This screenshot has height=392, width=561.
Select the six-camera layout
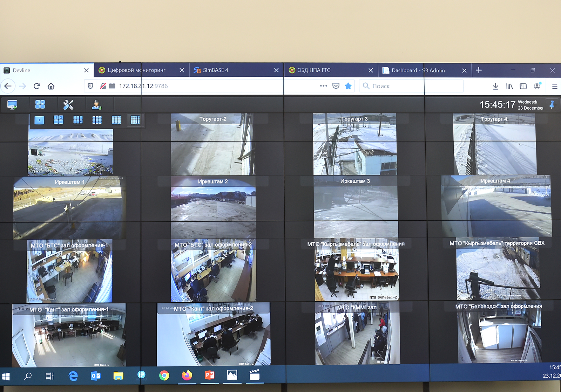pyautogui.click(x=78, y=120)
